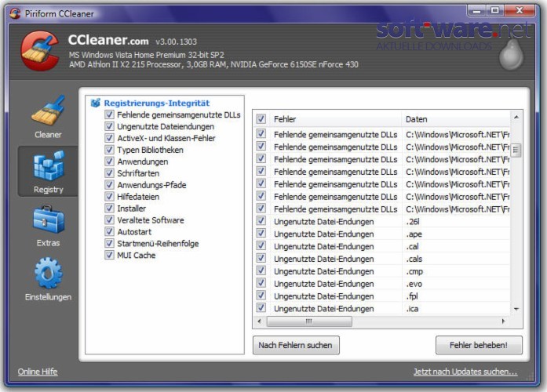Screen dimensions: 547x392
Task: Click the .cal data cell
Action: (412, 246)
